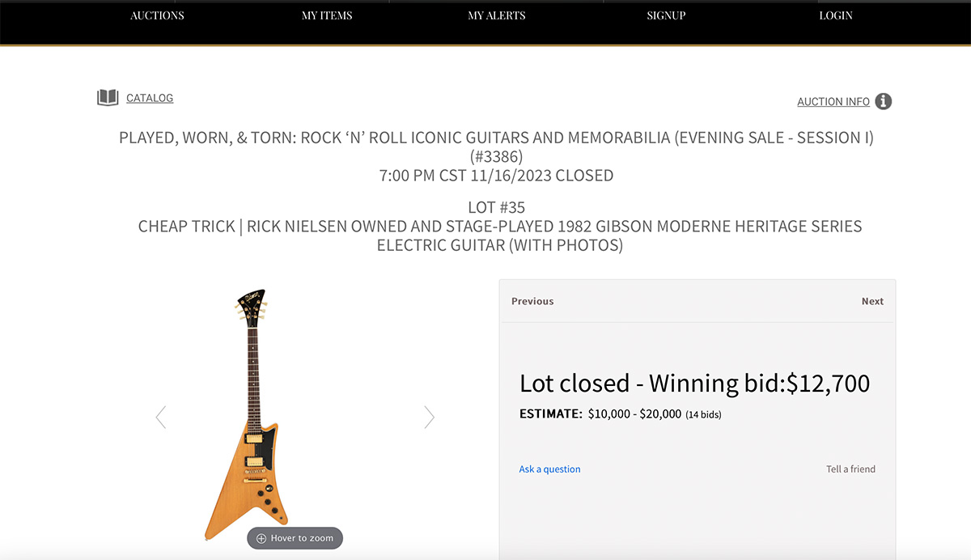Open the AUCTIONS menu item

[x=157, y=15]
